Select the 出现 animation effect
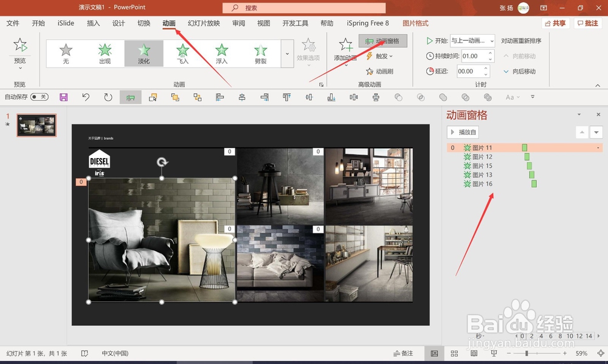 click(x=105, y=53)
